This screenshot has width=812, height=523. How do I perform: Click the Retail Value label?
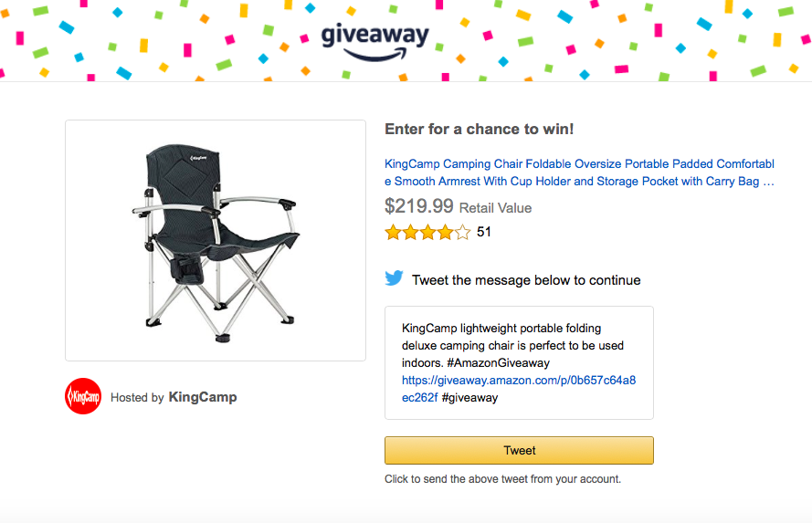[496, 208]
